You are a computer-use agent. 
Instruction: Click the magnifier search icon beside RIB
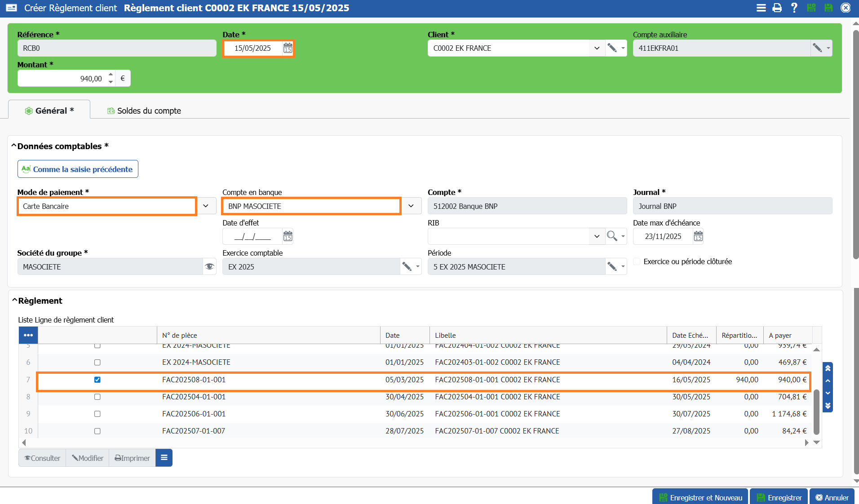(x=611, y=236)
